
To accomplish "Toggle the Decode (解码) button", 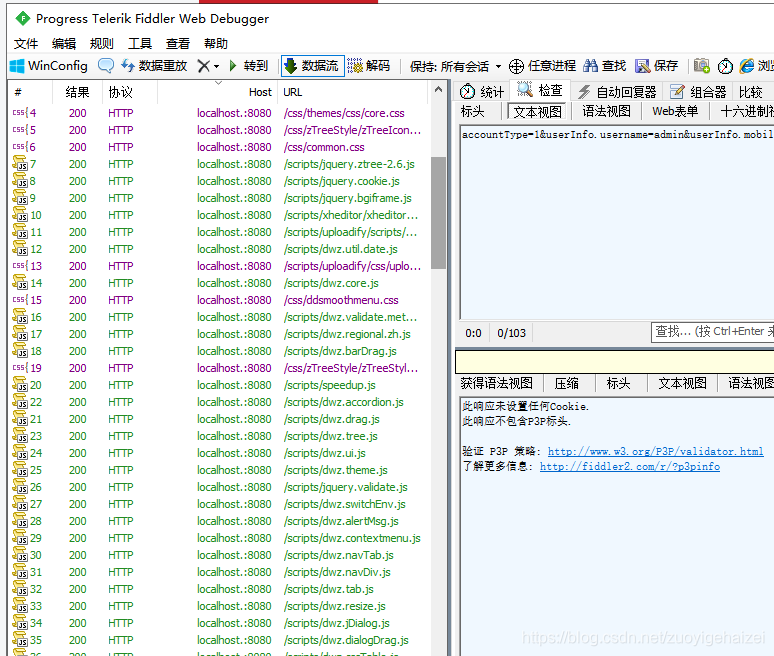I will pyautogui.click(x=369, y=66).
